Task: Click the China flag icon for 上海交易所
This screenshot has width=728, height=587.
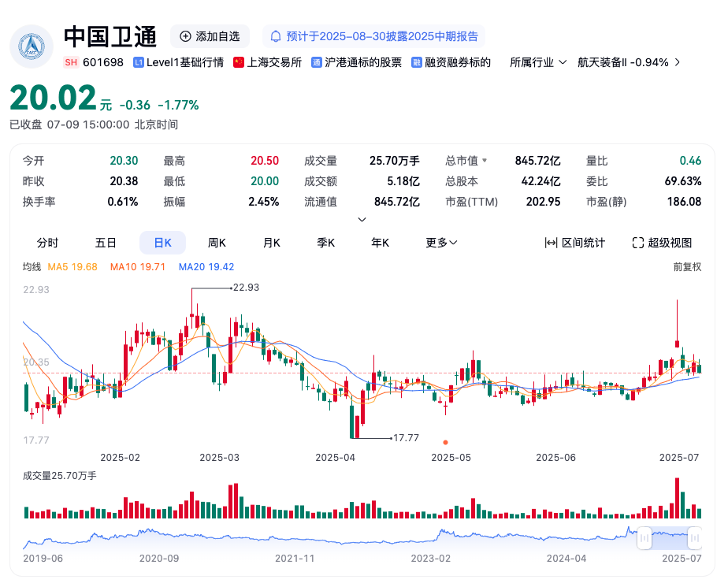Action: (x=239, y=62)
